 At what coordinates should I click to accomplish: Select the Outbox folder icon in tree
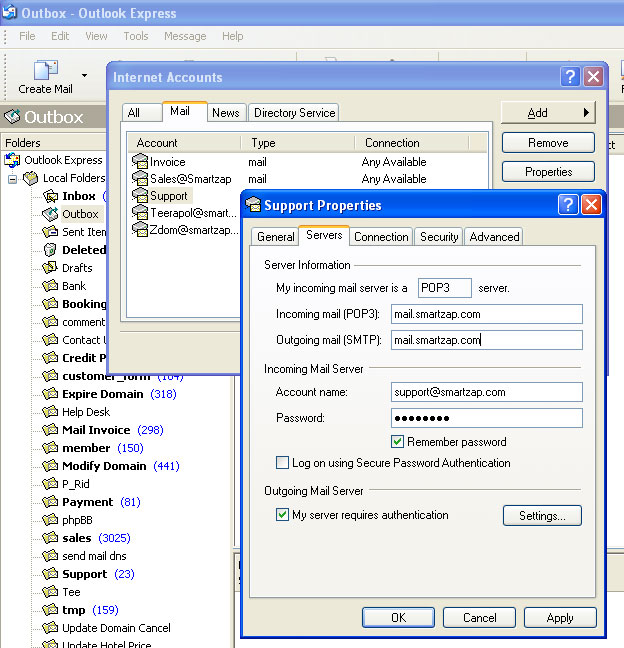point(50,214)
